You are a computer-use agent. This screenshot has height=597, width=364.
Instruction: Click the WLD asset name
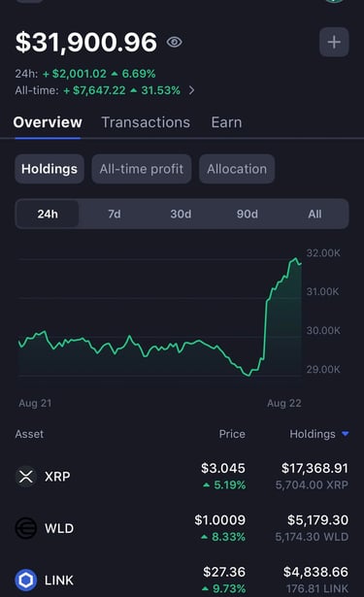[x=59, y=528]
